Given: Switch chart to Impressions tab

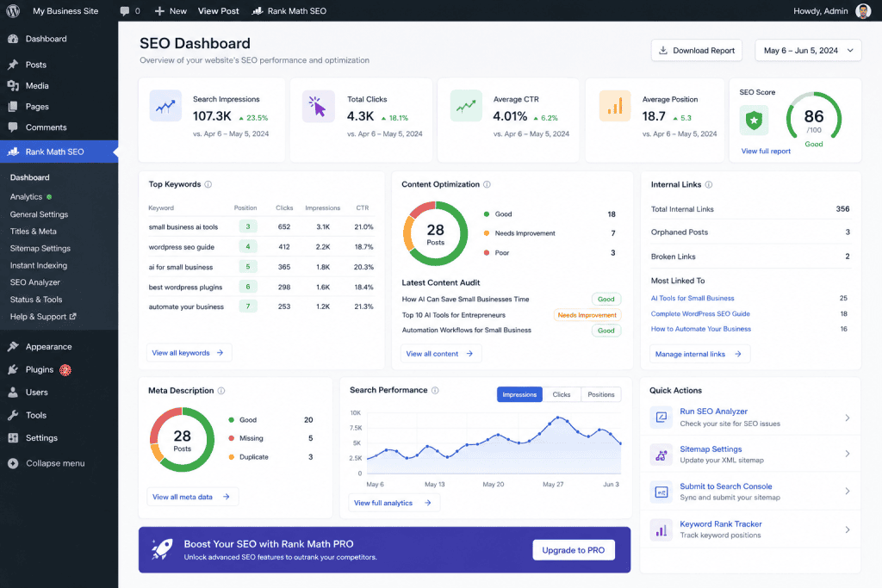Looking at the screenshot, I should [x=519, y=394].
